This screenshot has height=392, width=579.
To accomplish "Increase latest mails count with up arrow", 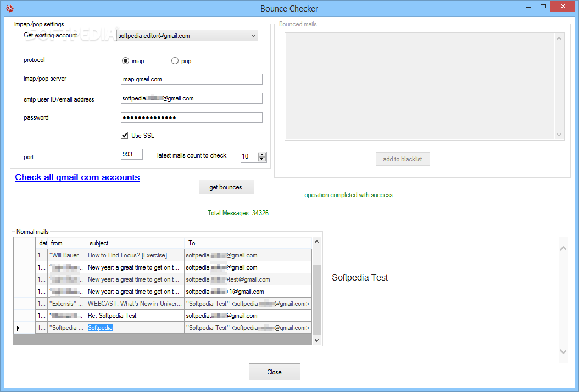I will (x=262, y=154).
